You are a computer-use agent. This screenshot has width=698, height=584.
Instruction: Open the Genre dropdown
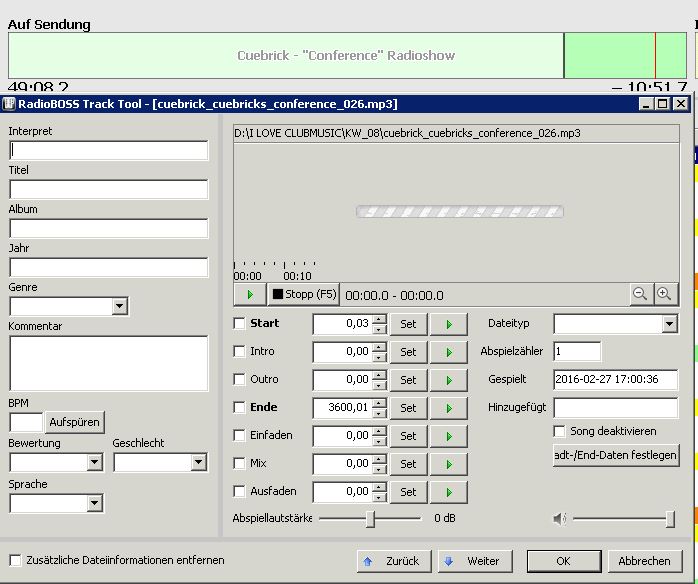pos(119,306)
